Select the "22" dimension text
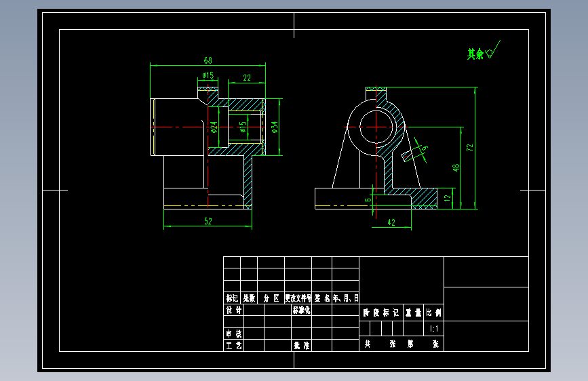The image size is (588, 381). click(247, 78)
